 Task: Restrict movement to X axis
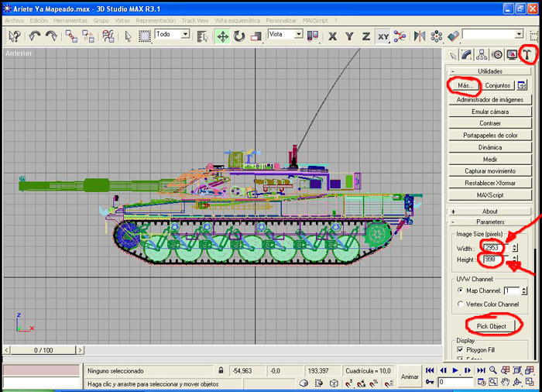pyautogui.click(x=332, y=36)
